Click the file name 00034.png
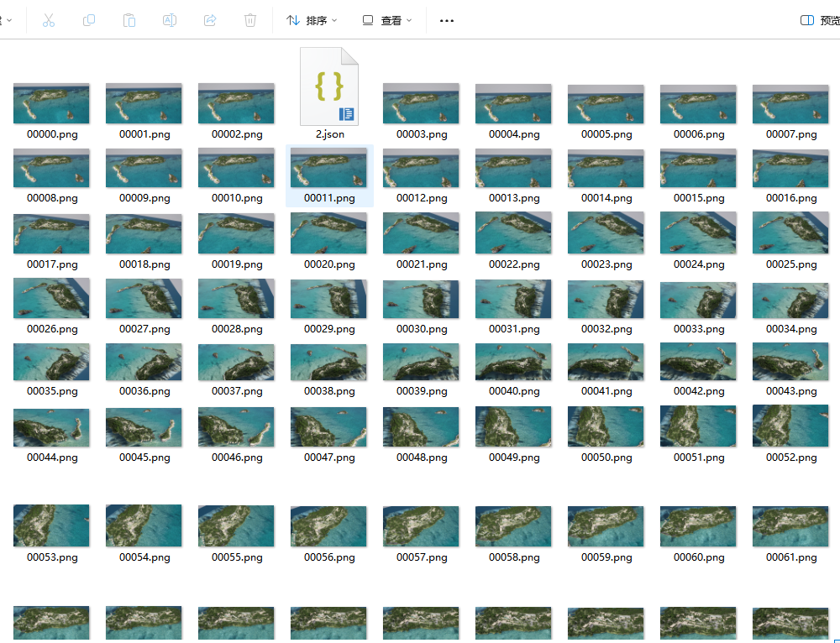 tap(791, 329)
